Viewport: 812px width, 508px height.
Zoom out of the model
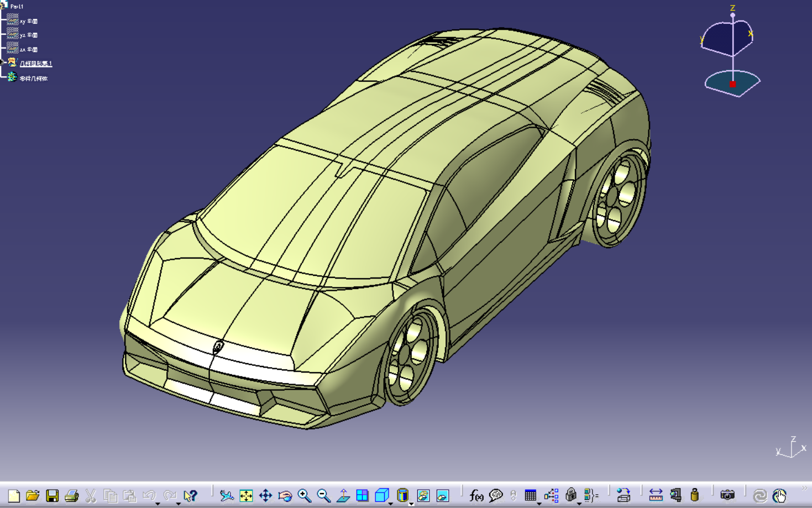(x=323, y=496)
